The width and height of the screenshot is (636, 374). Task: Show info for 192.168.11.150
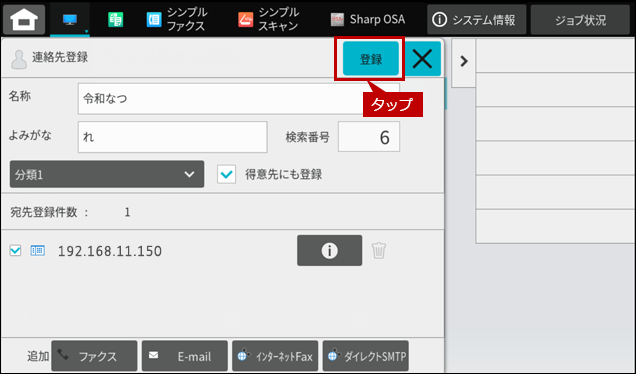[x=329, y=250]
